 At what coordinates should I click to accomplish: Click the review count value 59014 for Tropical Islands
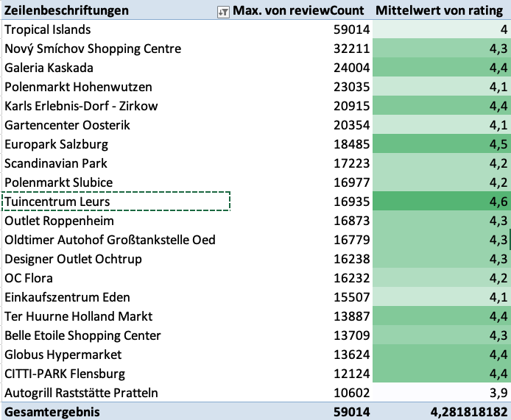(x=351, y=29)
